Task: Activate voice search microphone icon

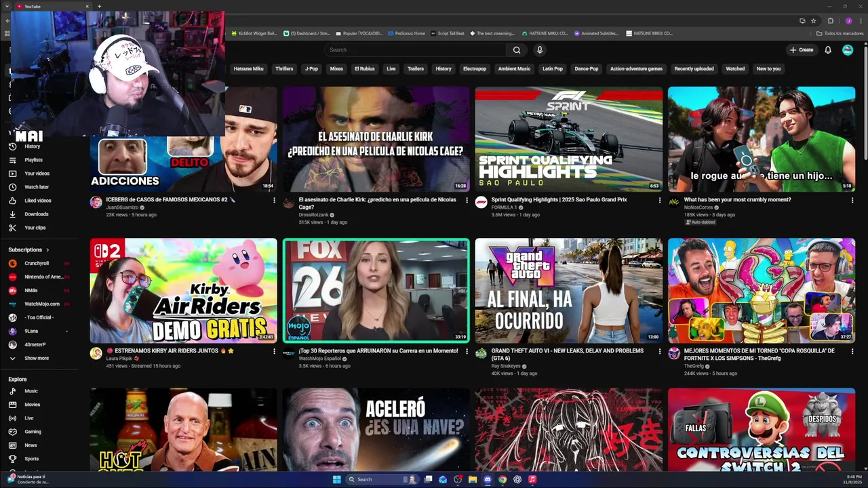Action: (540, 49)
